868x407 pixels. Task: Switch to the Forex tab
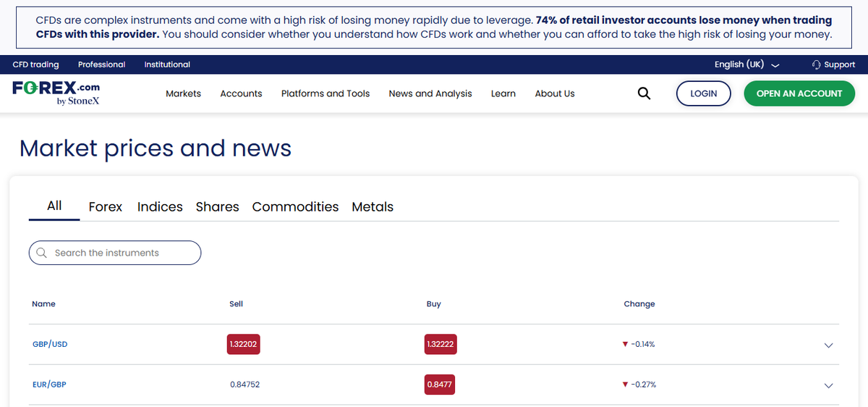[x=106, y=206]
